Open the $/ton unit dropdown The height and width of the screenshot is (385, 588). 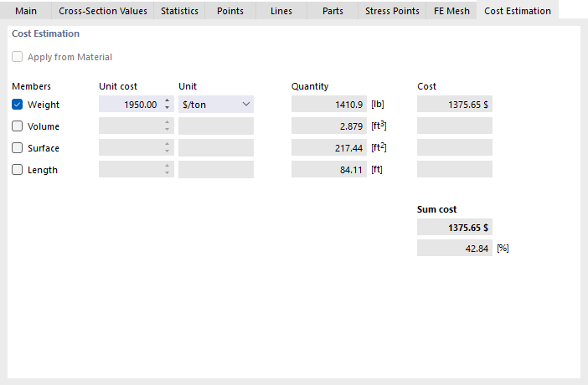tap(215, 105)
